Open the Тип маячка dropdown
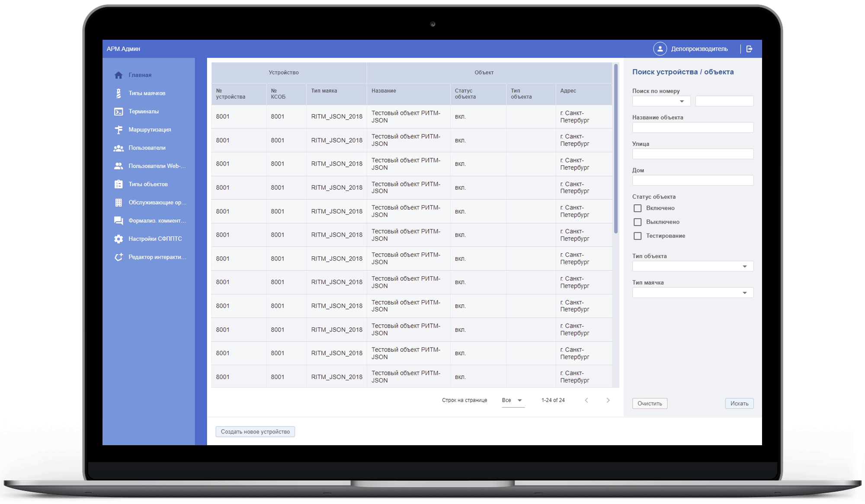865x504 pixels. click(693, 293)
